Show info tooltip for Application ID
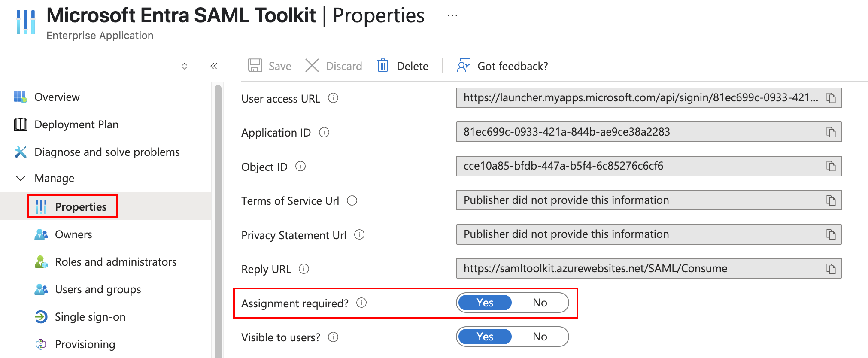Image resolution: width=868 pixels, height=358 pixels. click(x=324, y=132)
